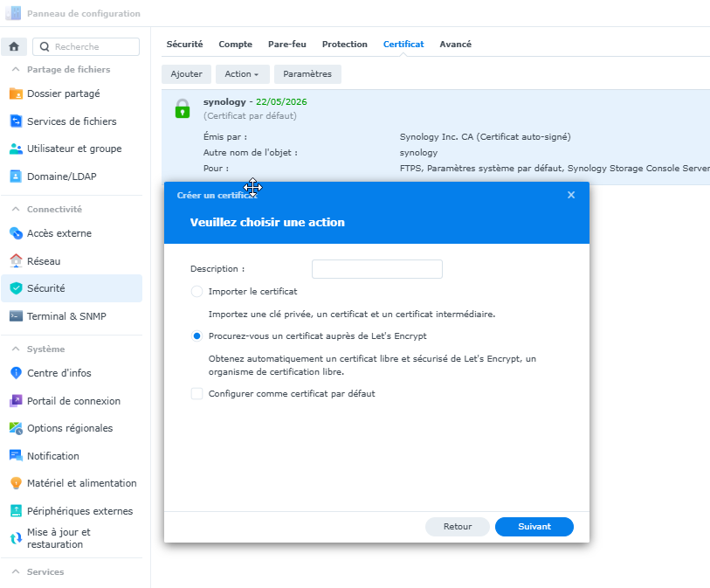Open Services de fichiers icon

pyautogui.click(x=16, y=121)
